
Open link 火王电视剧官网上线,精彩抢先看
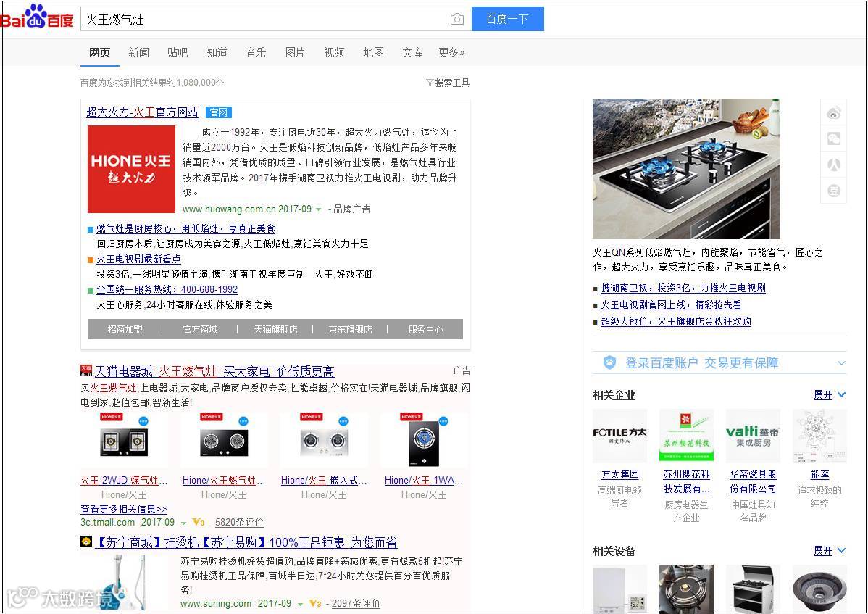671,304
